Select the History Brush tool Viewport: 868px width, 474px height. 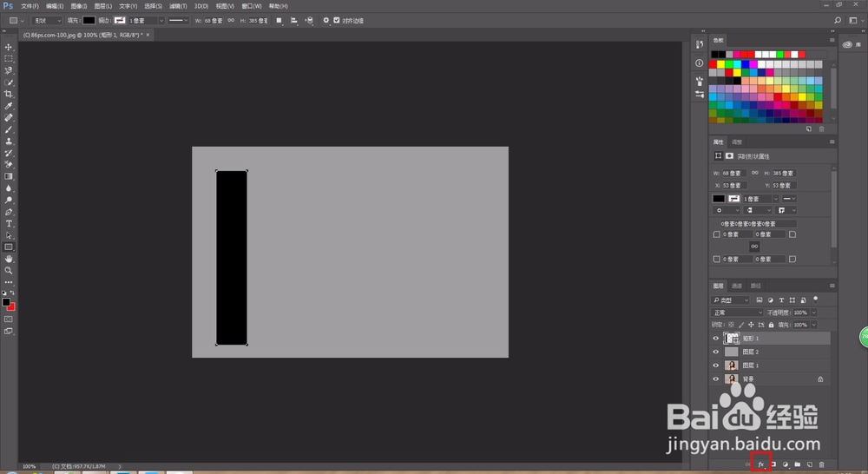[x=9, y=153]
